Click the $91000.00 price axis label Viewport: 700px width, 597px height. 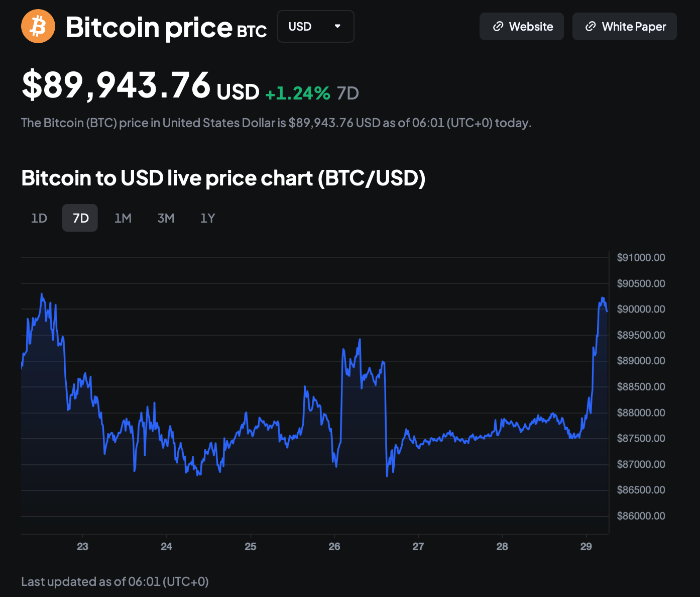tap(641, 258)
